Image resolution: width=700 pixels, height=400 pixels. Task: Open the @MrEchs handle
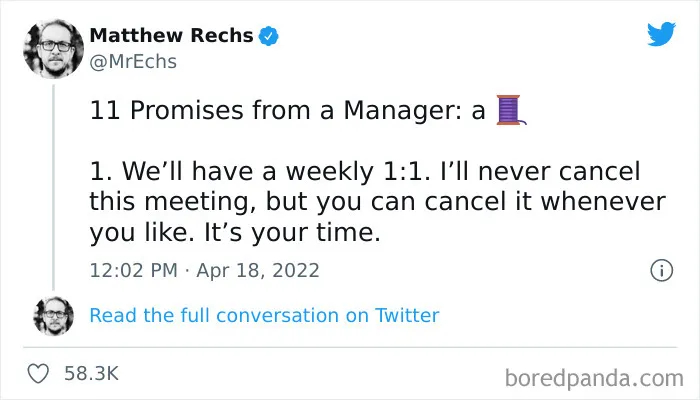point(133,62)
